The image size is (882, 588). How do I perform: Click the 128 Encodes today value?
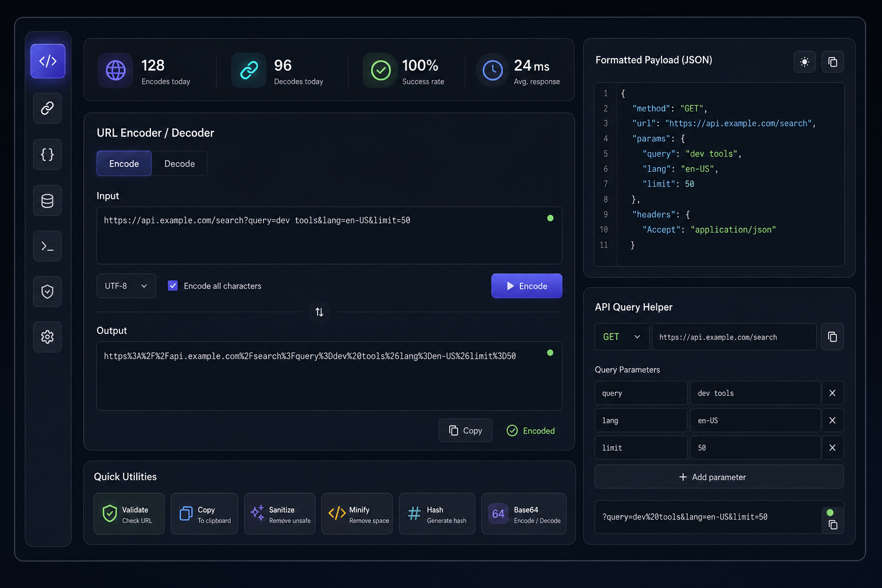pyautogui.click(x=153, y=65)
